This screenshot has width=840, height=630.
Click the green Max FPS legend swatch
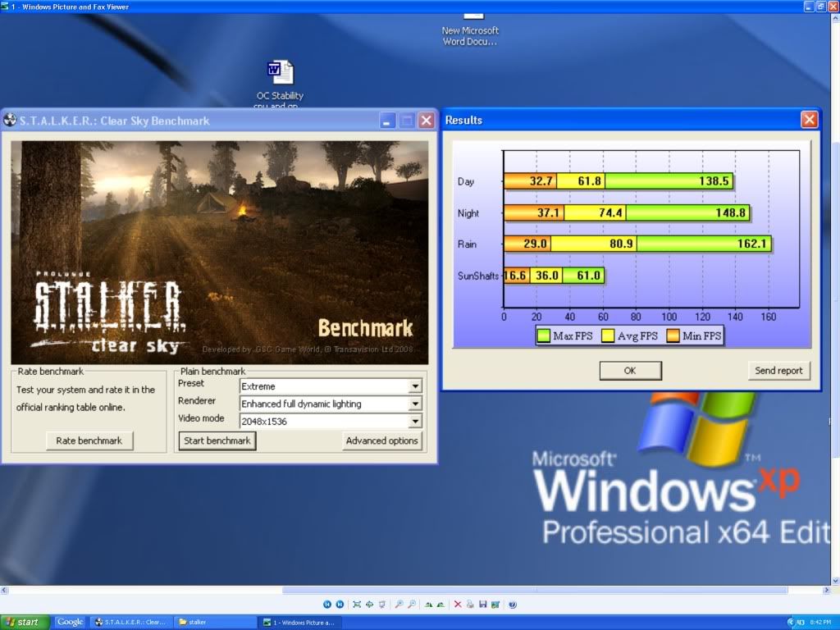coord(544,336)
